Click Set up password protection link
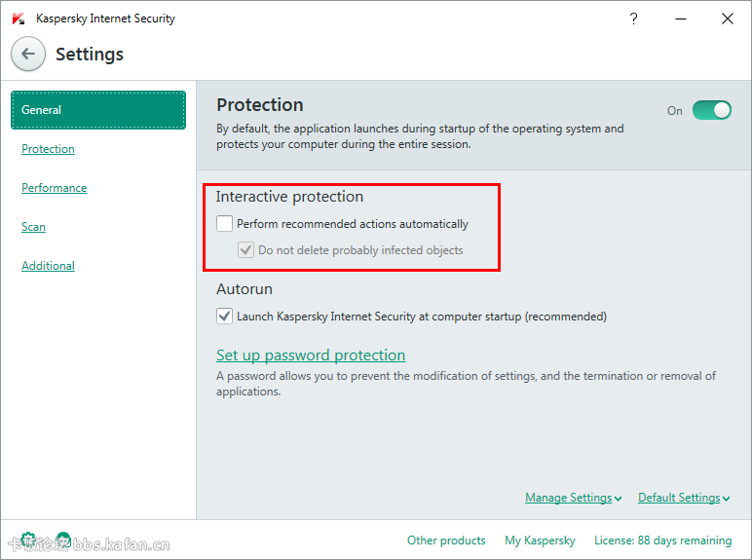Screen dimensions: 752x560 tap(311, 355)
